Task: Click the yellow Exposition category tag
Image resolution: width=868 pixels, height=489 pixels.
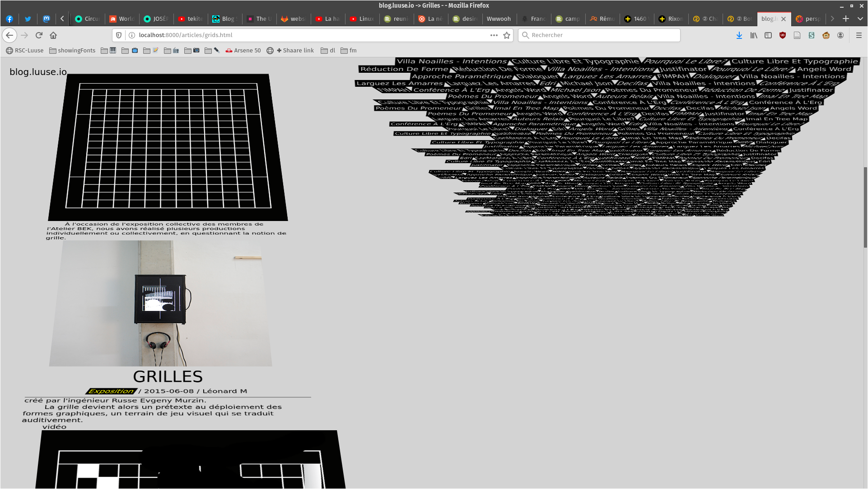Action: (111, 391)
